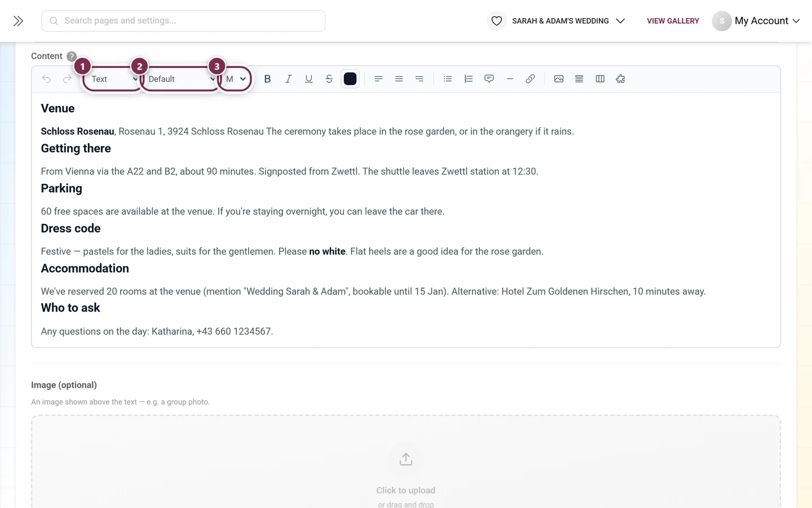Open the M text size dropdown
Image resolution: width=812 pixels, height=508 pixels.
pyautogui.click(x=236, y=79)
